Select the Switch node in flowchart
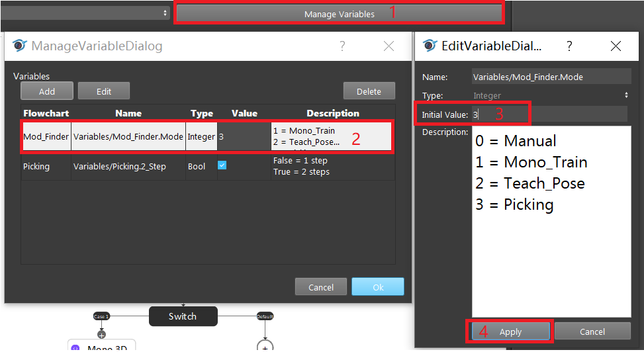The height and width of the screenshot is (352, 644). tap(183, 316)
